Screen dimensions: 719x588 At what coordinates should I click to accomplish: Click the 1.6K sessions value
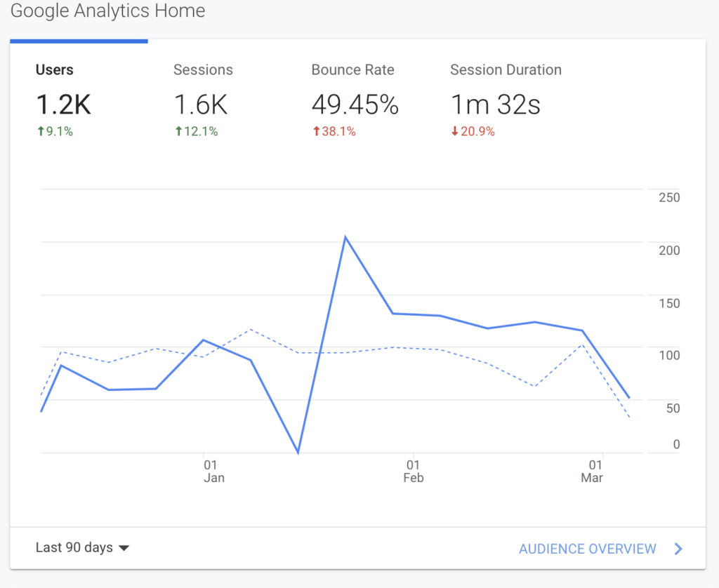(201, 105)
